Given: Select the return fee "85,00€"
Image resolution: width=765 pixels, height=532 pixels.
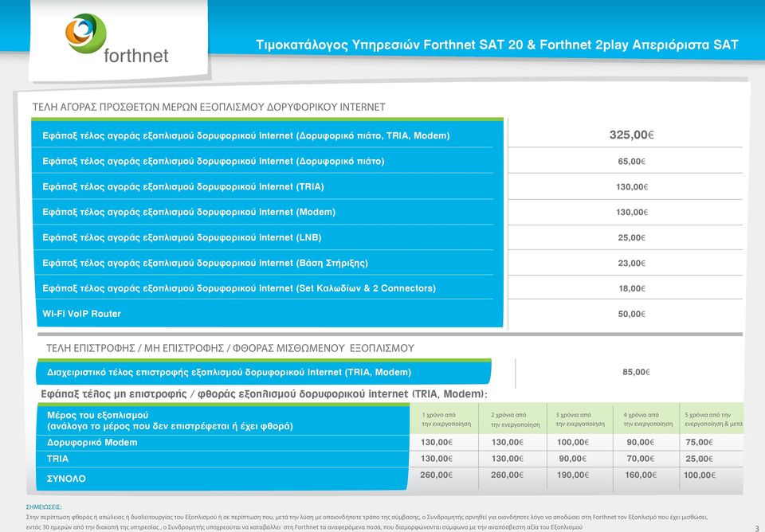Looking at the screenshot, I should pyautogui.click(x=636, y=372).
